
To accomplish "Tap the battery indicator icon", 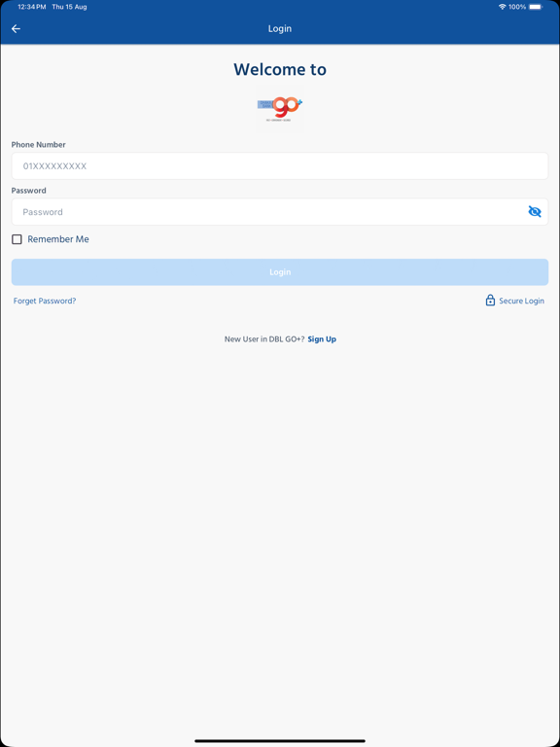I will click(536, 7).
